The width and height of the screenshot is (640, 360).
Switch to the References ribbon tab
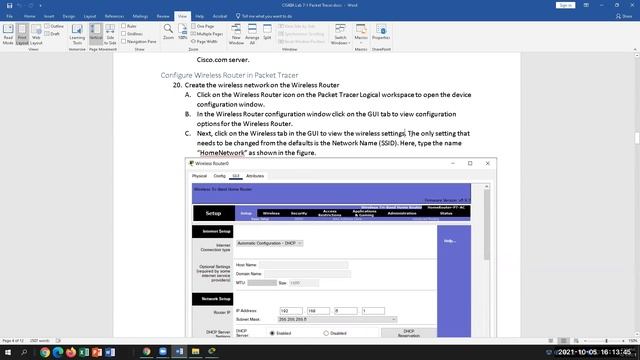pos(114,16)
